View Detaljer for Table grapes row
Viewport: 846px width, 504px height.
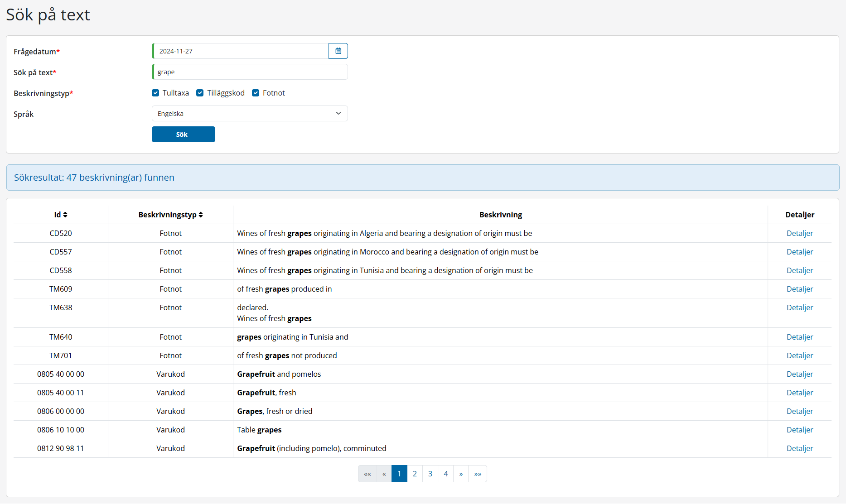(799, 430)
